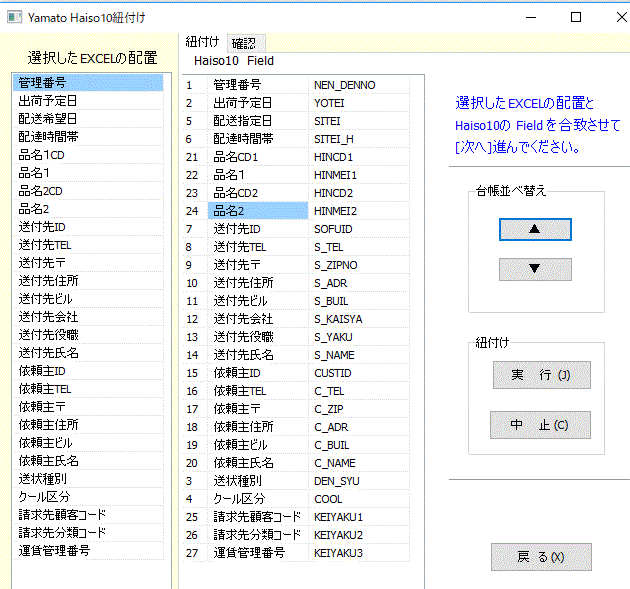Click the KEIYAKU3 field cell
The height and width of the screenshot is (589, 630).
[x=359, y=553]
